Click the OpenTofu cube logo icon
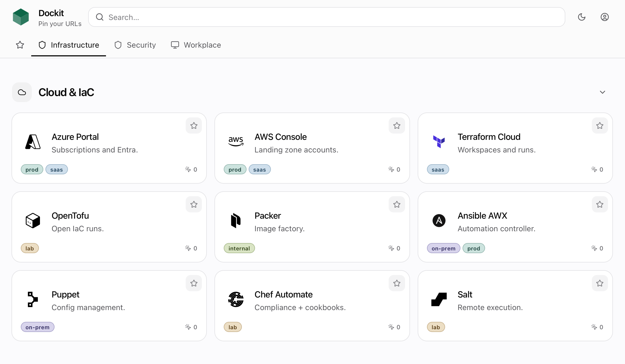 tap(33, 221)
